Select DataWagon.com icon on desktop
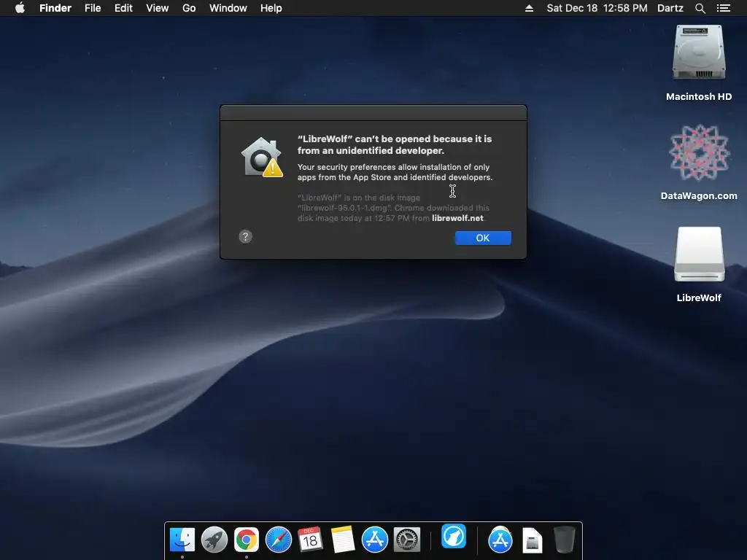Image resolution: width=747 pixels, height=560 pixels. (x=699, y=152)
